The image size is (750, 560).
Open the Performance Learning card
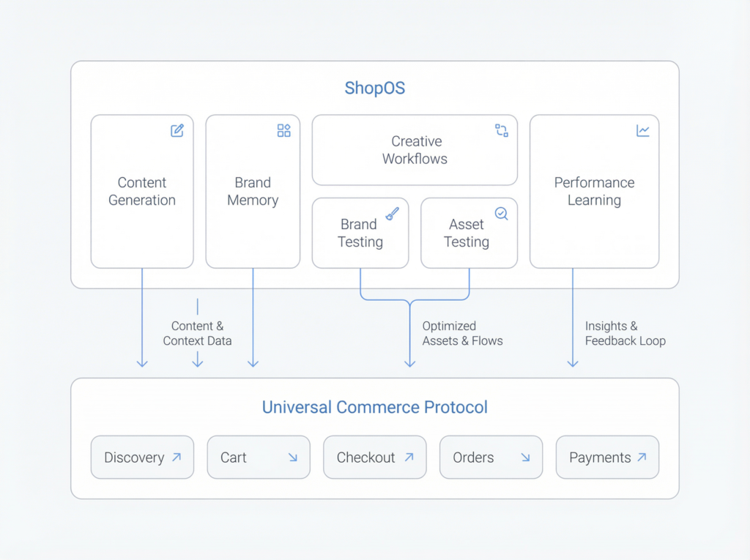594,191
